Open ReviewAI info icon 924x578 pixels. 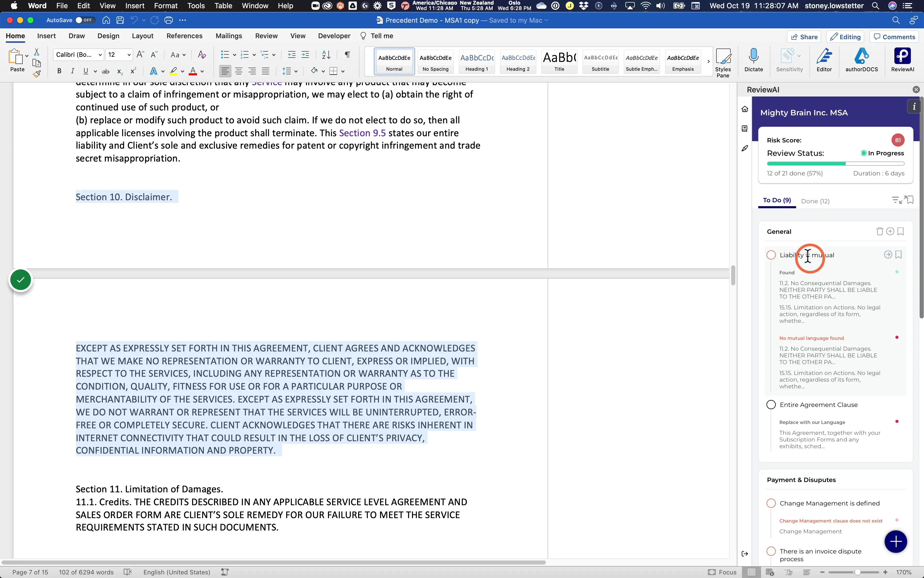point(914,107)
